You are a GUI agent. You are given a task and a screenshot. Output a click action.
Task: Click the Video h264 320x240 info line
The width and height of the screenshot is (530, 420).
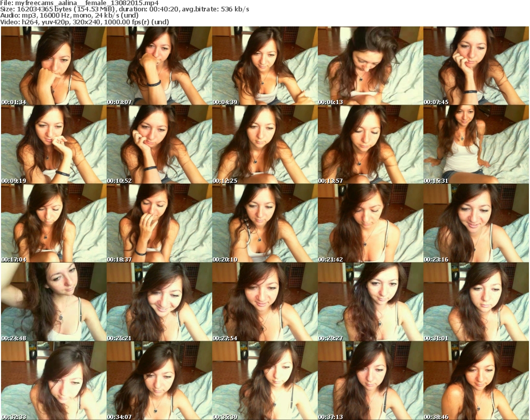coord(84,22)
